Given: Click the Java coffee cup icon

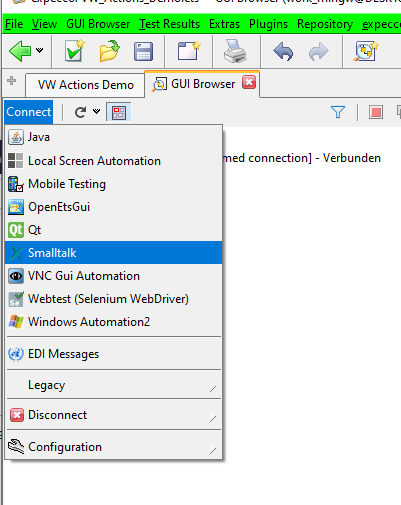Looking at the screenshot, I should coord(16,137).
